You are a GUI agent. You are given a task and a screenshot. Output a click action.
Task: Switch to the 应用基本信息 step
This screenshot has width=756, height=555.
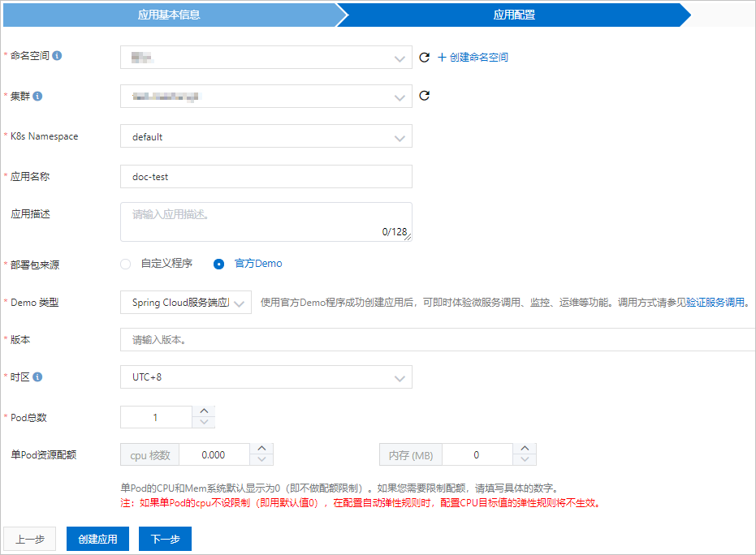tap(169, 15)
